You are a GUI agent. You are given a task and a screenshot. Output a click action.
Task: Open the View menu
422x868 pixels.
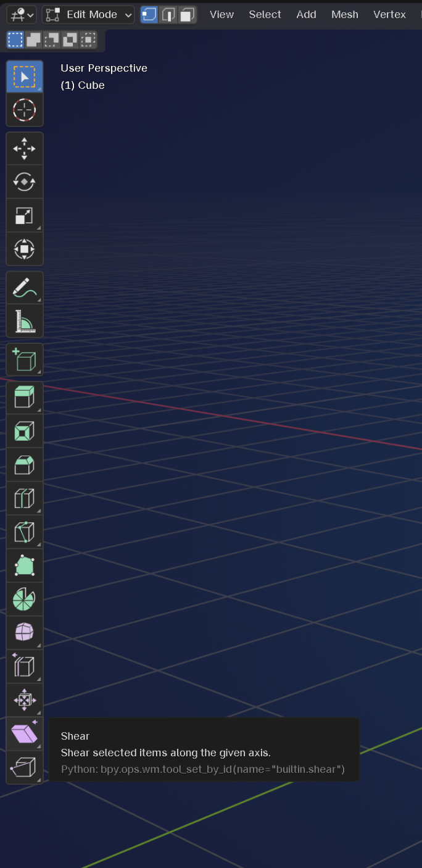tap(221, 14)
